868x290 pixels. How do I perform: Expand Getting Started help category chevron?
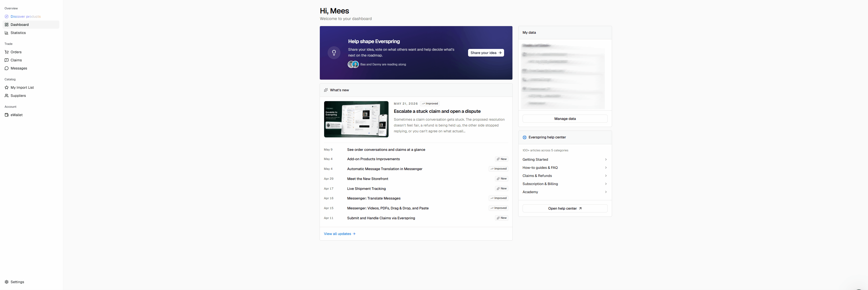(605, 159)
